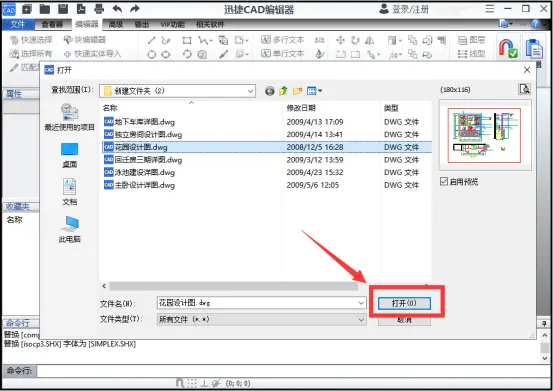
Task: Click the 命令行 input field
Action: coord(293,371)
